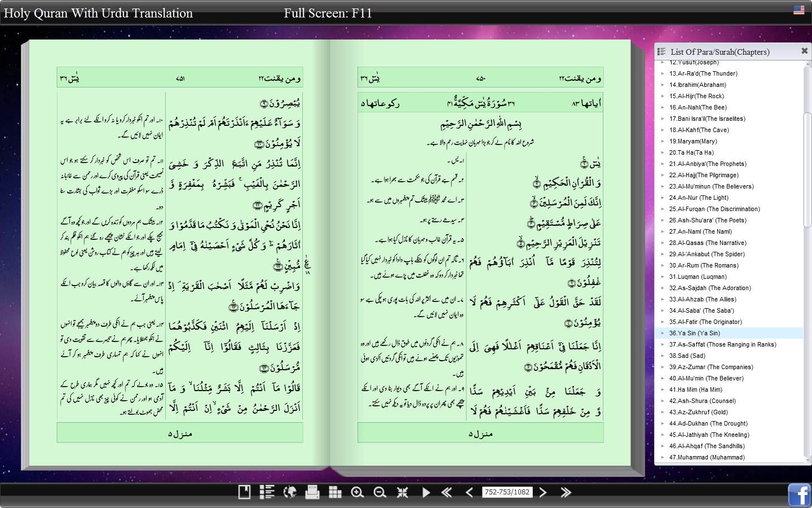Click the page number input field
This screenshot has height=508, width=812.
pos(507,492)
